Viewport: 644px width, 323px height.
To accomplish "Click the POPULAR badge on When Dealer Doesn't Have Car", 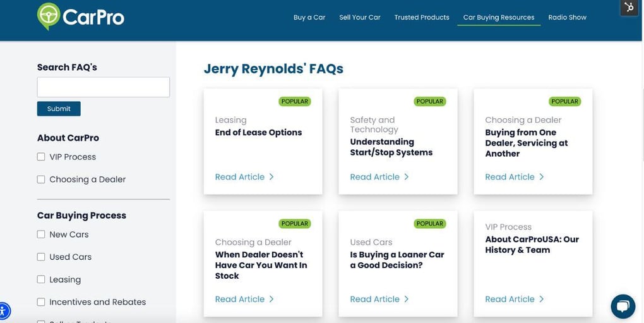I will 294,224.
